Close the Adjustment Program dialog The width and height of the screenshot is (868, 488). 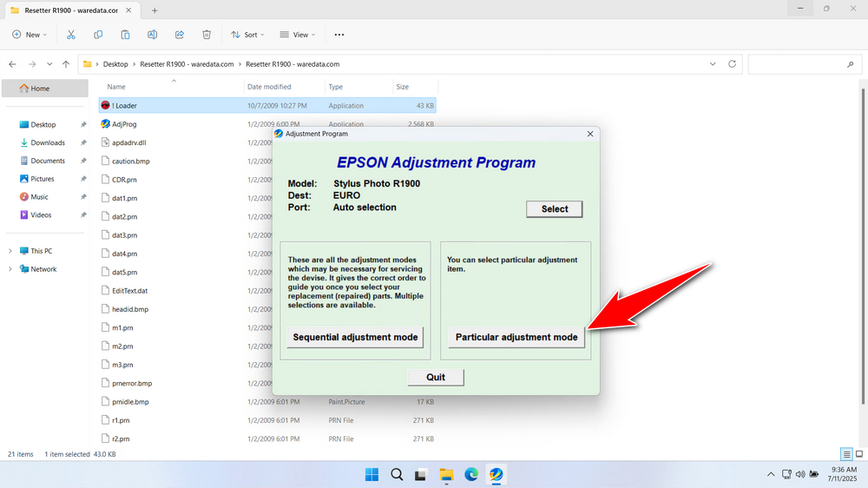click(590, 134)
